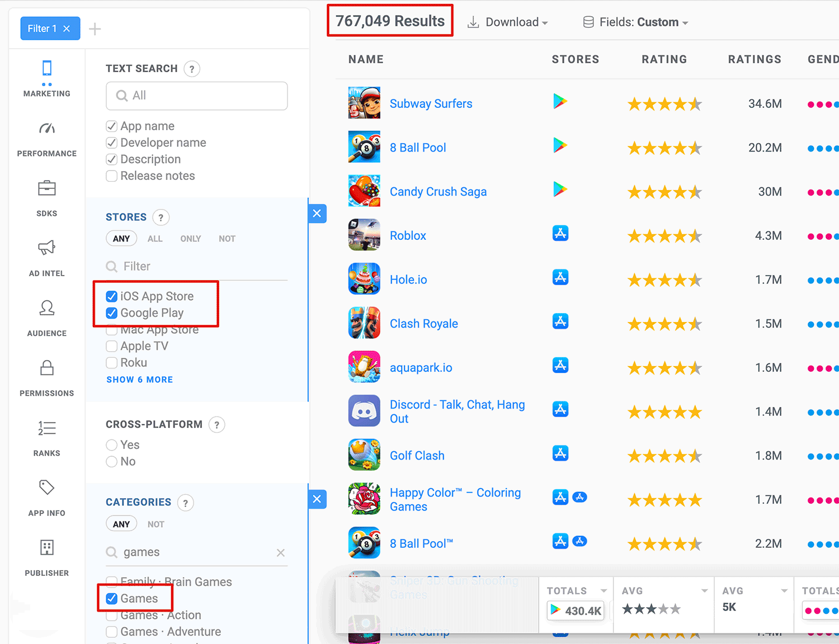Enable the Release notes checkbox
The width and height of the screenshot is (839, 644).
[112, 176]
